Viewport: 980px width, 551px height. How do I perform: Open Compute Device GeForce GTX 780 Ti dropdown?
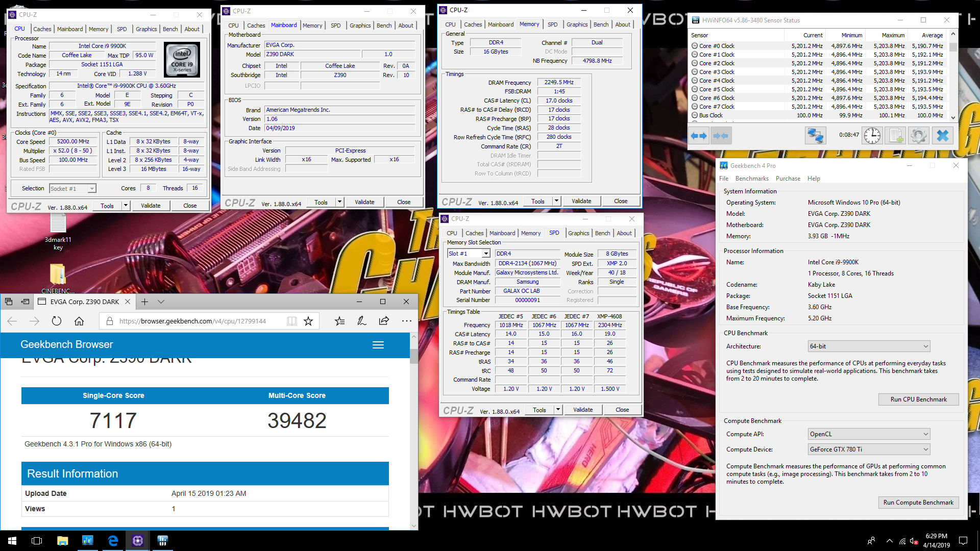tap(869, 449)
